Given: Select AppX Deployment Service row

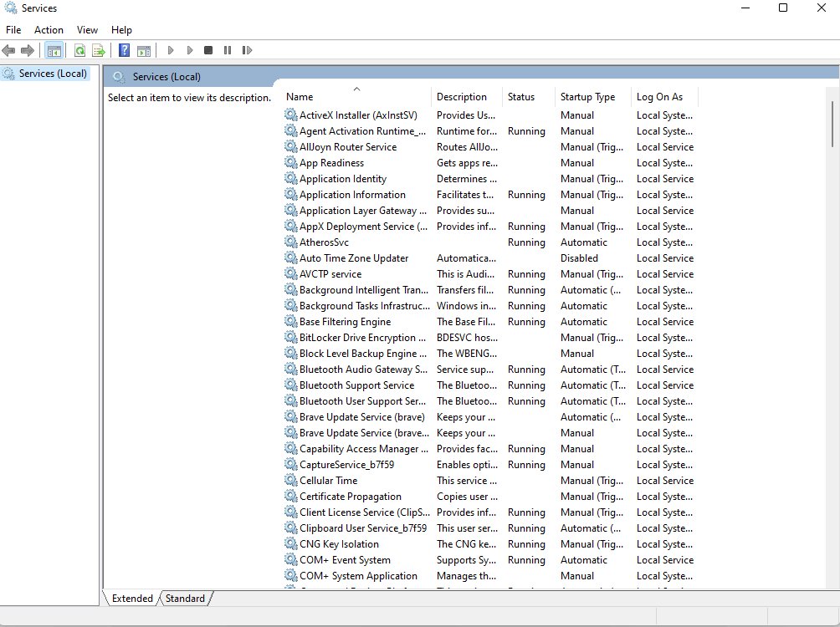Looking at the screenshot, I should pyautogui.click(x=489, y=227).
